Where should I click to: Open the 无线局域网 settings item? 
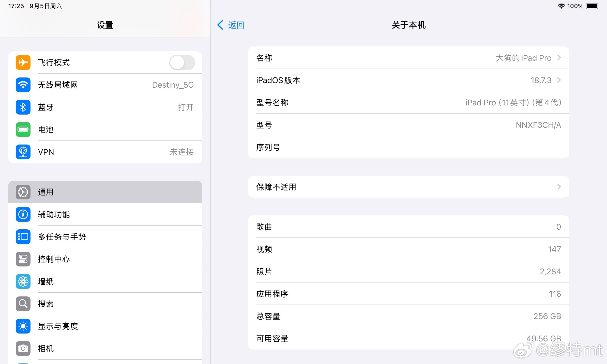point(105,85)
